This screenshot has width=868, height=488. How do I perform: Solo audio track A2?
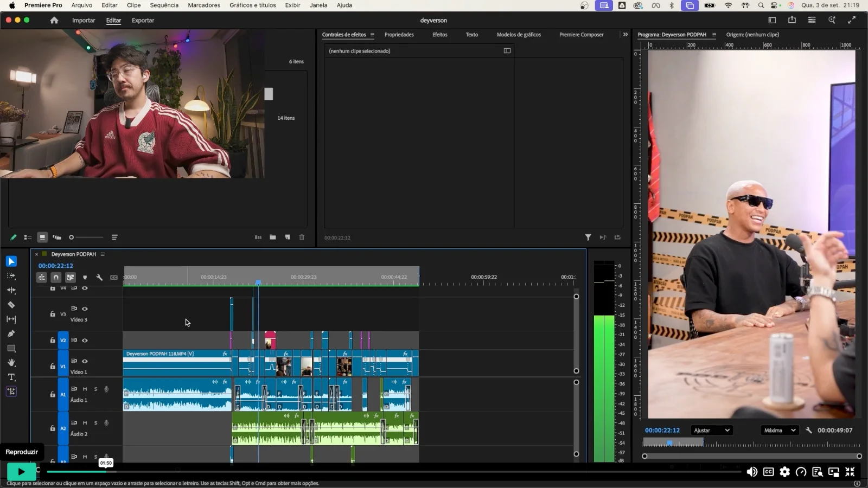96,422
